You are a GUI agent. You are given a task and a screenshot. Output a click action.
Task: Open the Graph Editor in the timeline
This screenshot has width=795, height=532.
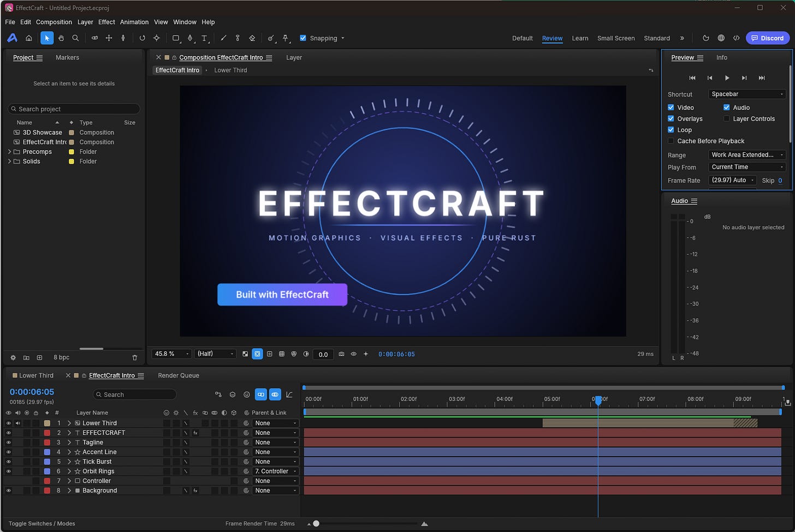click(289, 394)
